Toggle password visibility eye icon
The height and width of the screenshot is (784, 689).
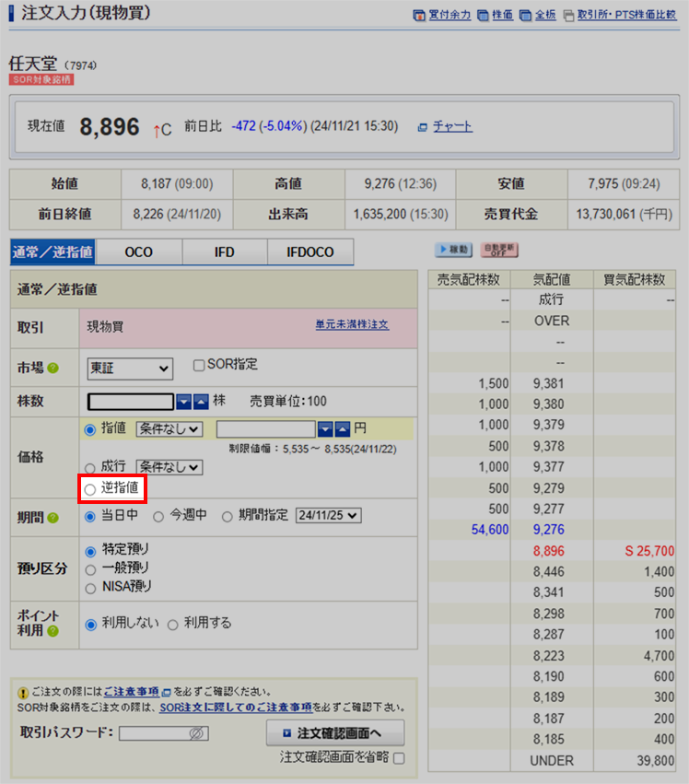coord(196,733)
